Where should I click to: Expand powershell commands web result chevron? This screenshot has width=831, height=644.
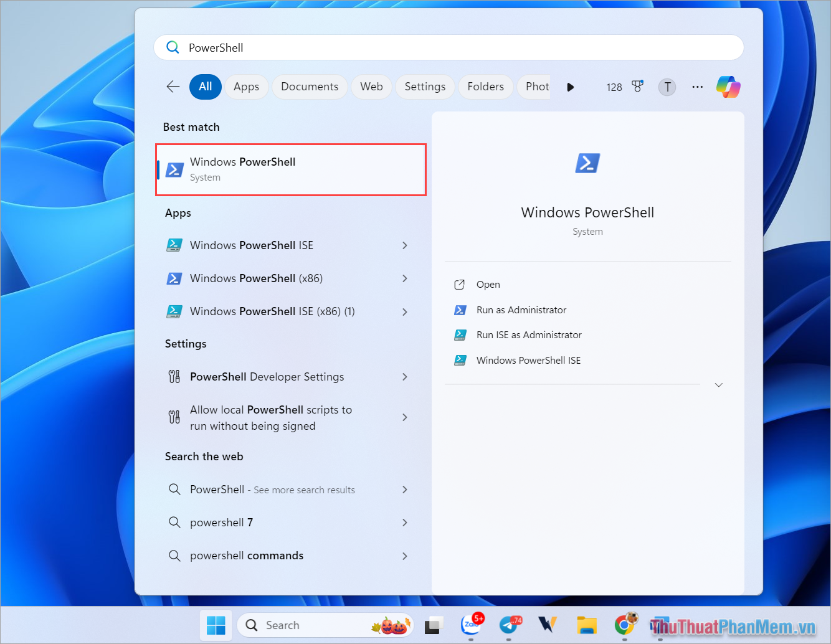click(x=405, y=556)
